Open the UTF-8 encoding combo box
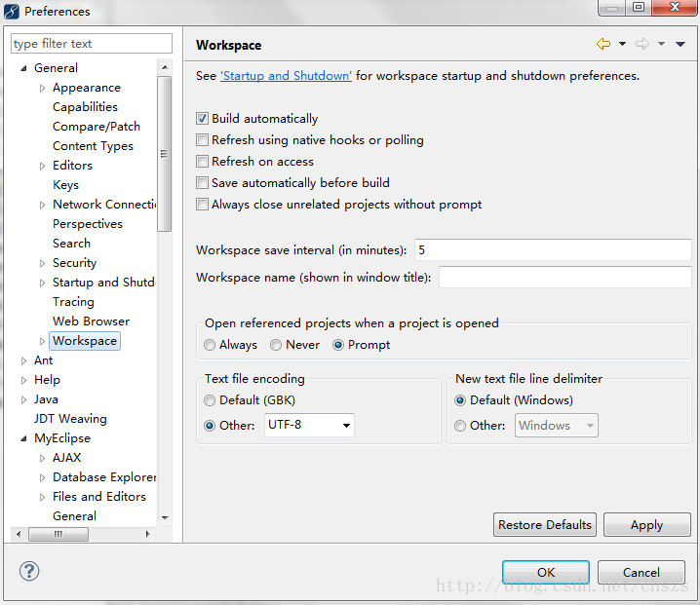This screenshot has height=605, width=700. click(309, 425)
